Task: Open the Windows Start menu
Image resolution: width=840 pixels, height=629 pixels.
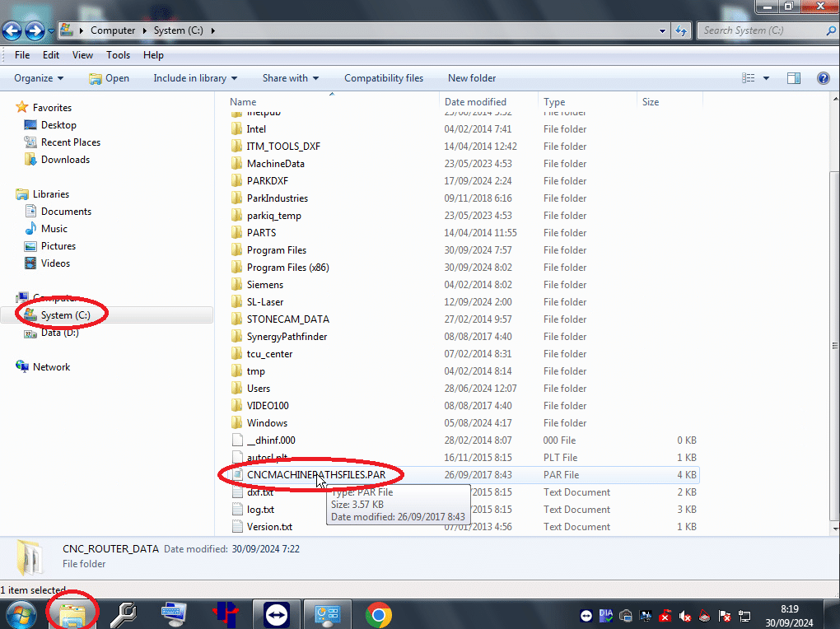Action: tap(21, 614)
